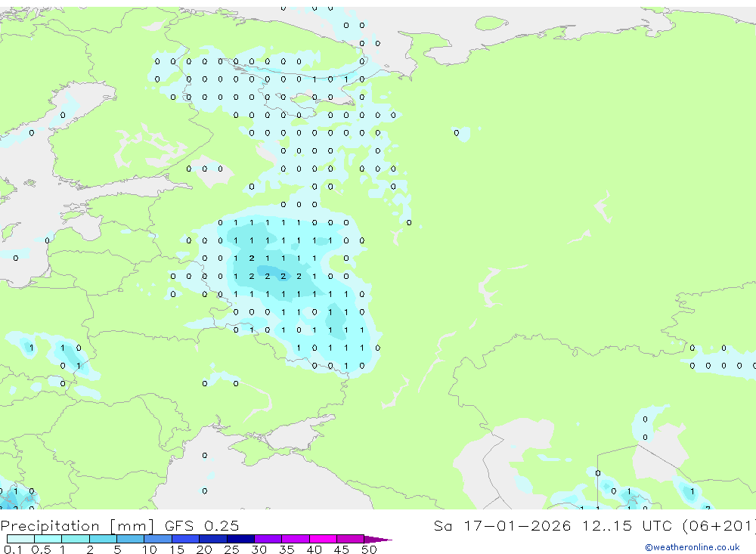
Task: Click the 0.5–1 mm legend color swatch
Action: point(48,539)
